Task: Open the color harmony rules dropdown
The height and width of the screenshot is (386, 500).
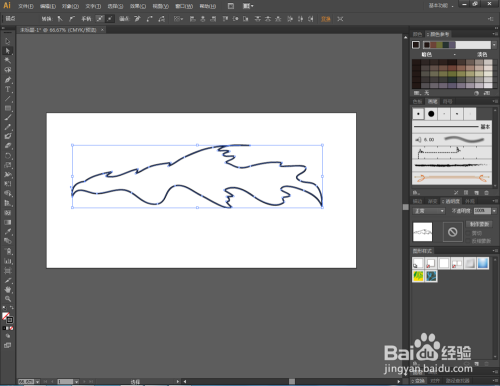Action: [x=494, y=45]
